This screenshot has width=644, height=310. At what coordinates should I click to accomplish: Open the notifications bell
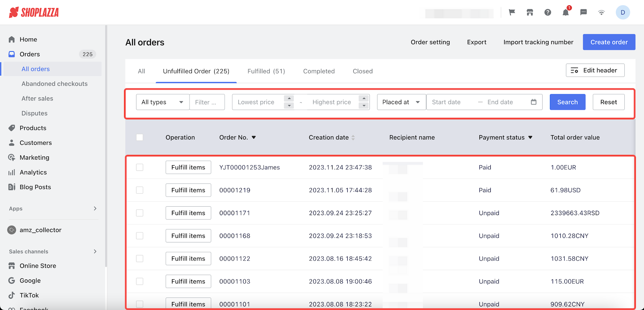(566, 12)
